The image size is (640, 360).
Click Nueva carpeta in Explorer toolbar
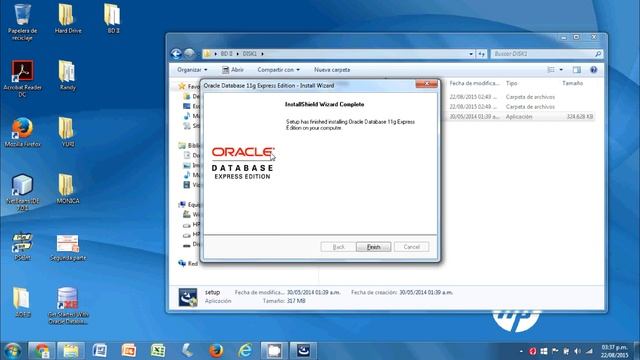332,70
